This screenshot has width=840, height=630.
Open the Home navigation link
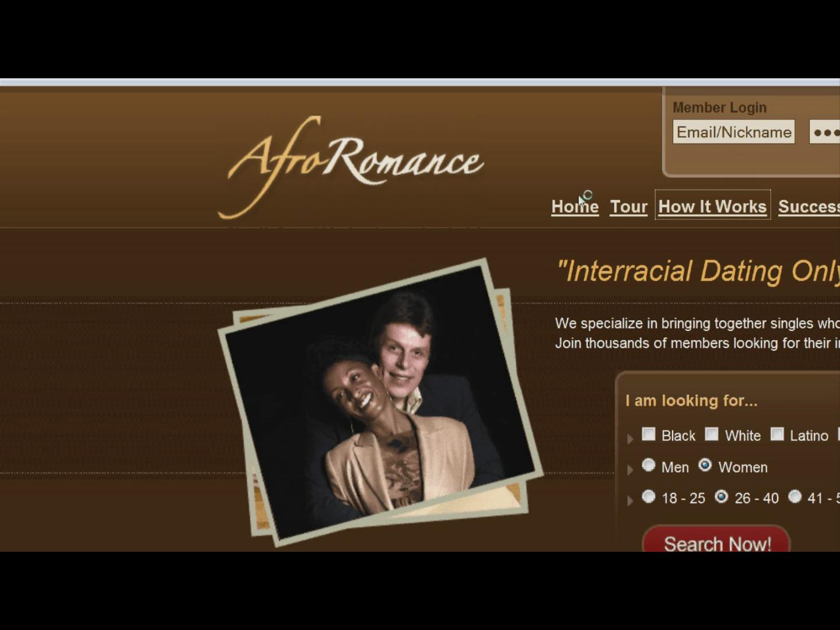(575, 206)
